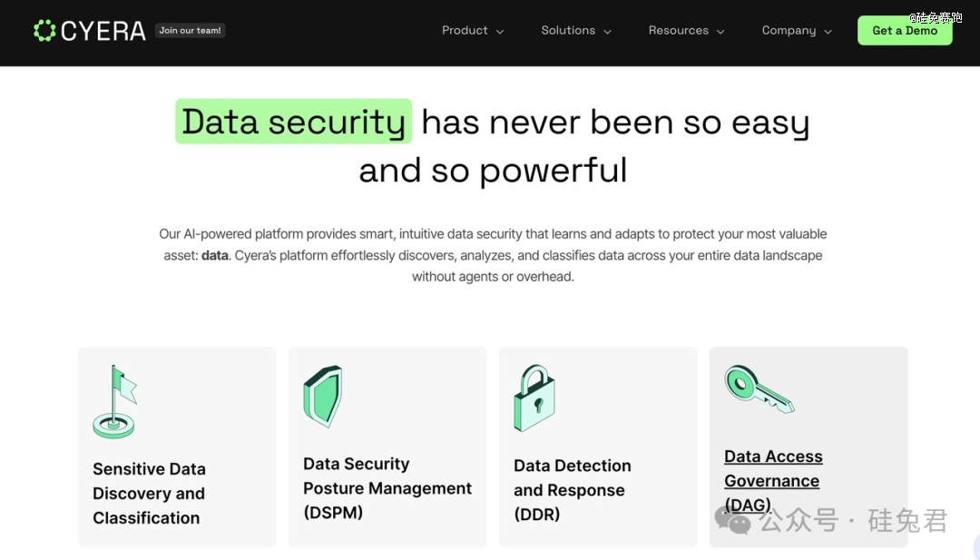
Task: Click the WeChat logo watermark icon
Action: coord(732,520)
